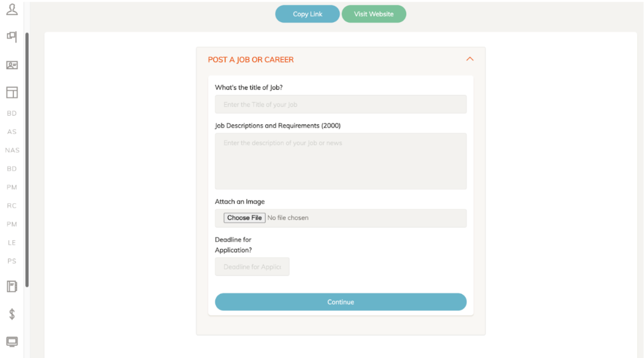Image resolution: width=644 pixels, height=358 pixels.
Task: Click the Visit Website button
Action: click(x=374, y=14)
